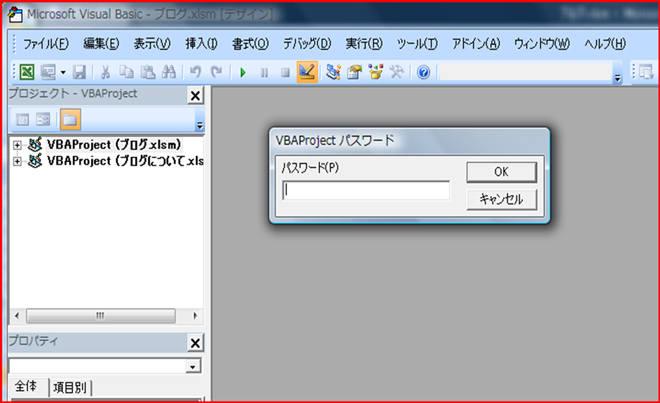660x403 pixels.
Task: Open the toolbar options dropdown arrow
Action: [617, 78]
